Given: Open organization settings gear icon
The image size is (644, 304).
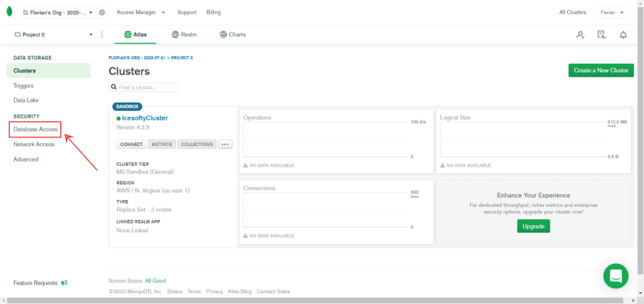Looking at the screenshot, I should pos(102,12).
